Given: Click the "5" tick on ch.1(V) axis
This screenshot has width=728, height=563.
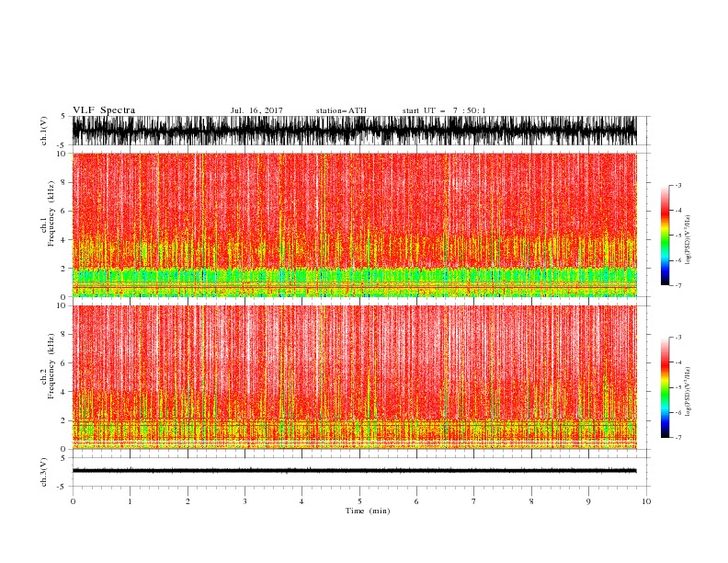Looking at the screenshot, I should [64, 116].
